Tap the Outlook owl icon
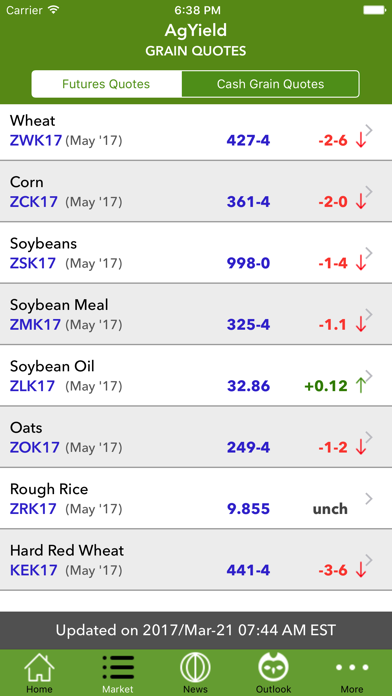This screenshot has width=392, height=696. (x=273, y=668)
